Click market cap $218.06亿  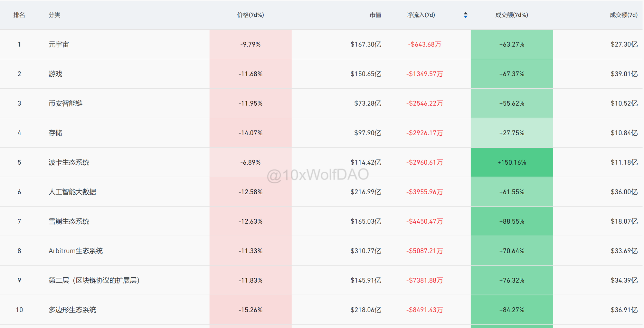click(x=366, y=310)
